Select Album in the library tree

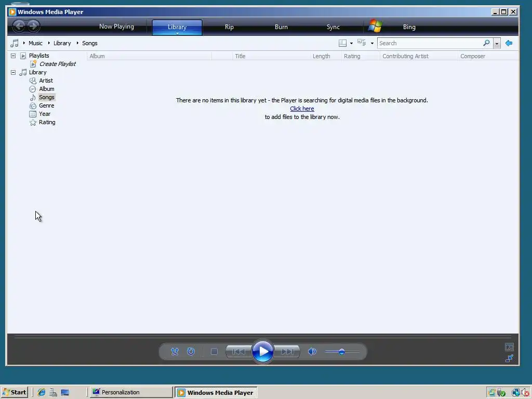coord(46,89)
